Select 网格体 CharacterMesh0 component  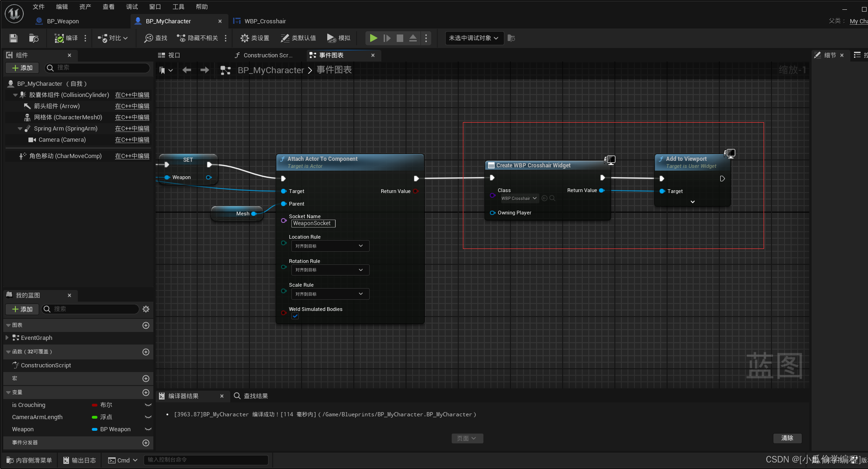pos(68,117)
